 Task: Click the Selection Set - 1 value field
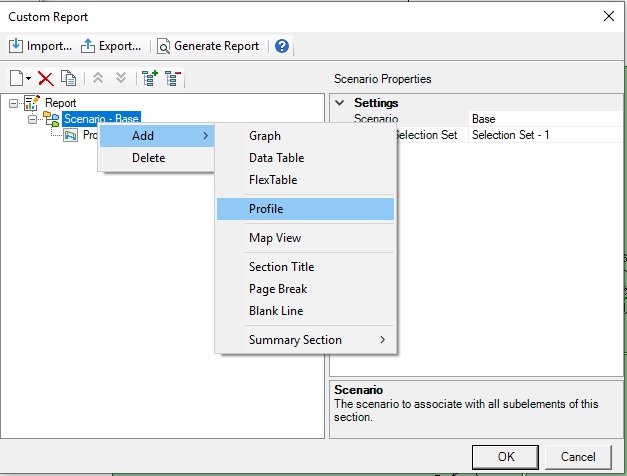543,134
